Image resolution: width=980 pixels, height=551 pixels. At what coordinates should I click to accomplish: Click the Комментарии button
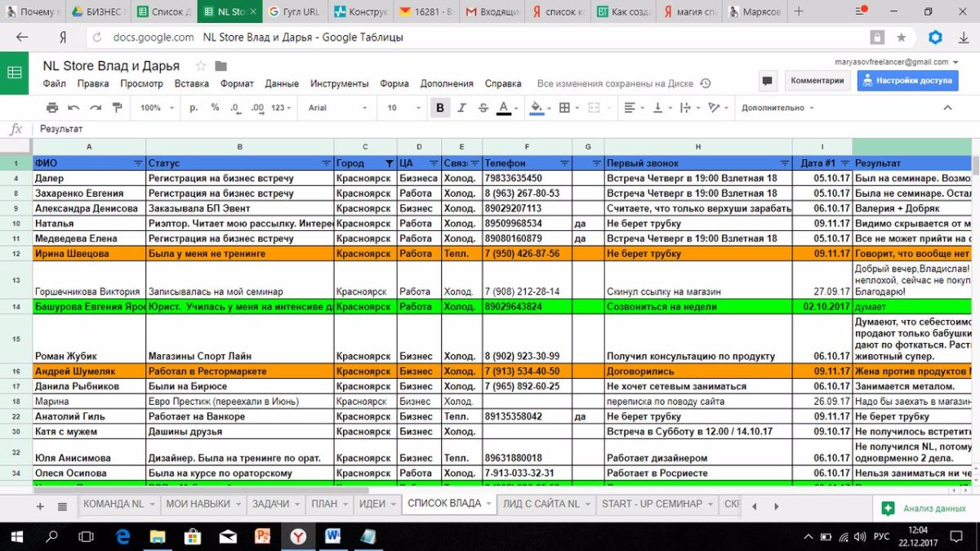click(x=817, y=81)
